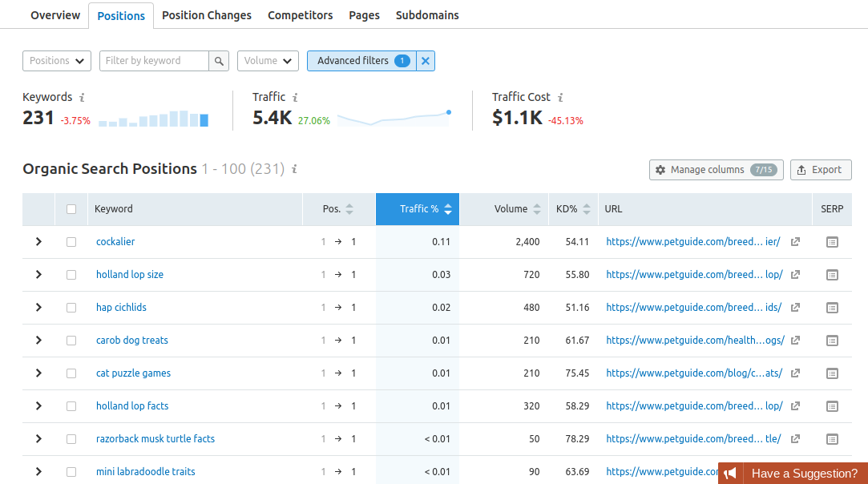Click the keyword filter search magnifier icon
The width and height of the screenshot is (868, 484).
coord(218,60)
